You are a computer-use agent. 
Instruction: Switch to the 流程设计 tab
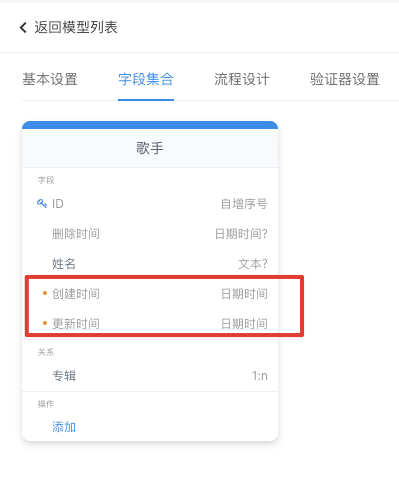click(242, 79)
